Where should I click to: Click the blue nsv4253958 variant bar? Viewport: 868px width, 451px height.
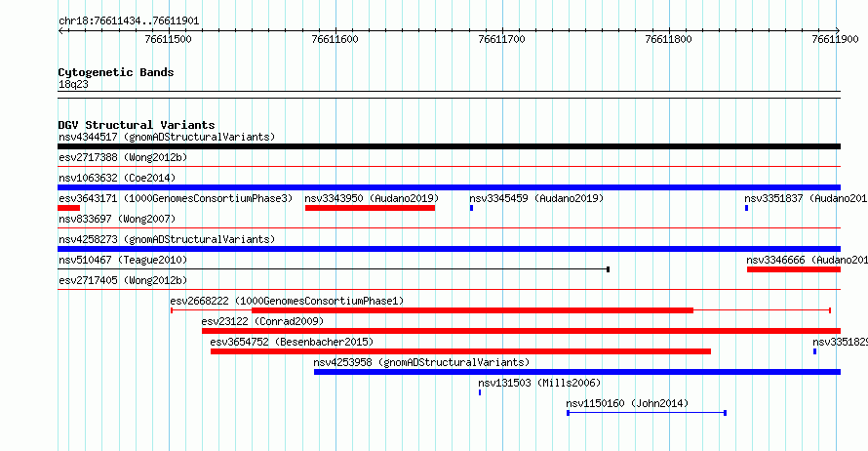577,372
